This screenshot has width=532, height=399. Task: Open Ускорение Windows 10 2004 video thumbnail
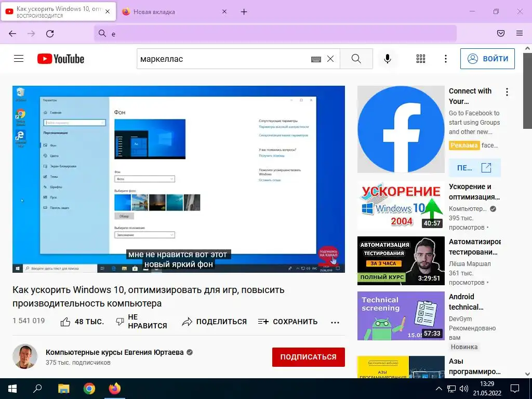401,206
